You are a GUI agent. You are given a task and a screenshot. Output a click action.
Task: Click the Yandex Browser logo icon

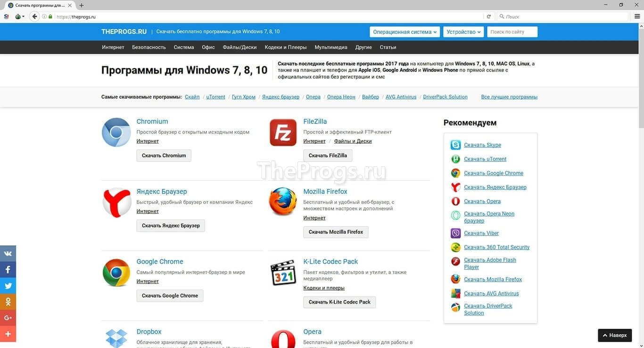click(x=116, y=202)
